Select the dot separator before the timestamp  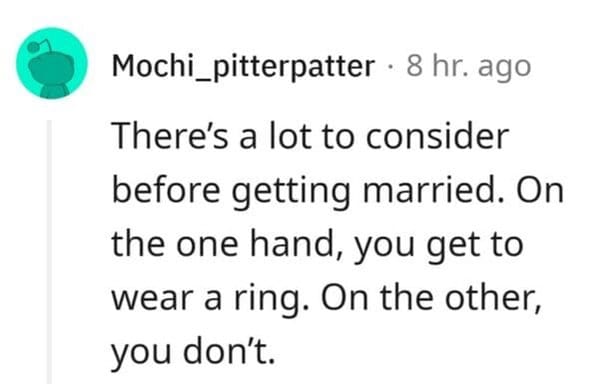click(x=390, y=67)
